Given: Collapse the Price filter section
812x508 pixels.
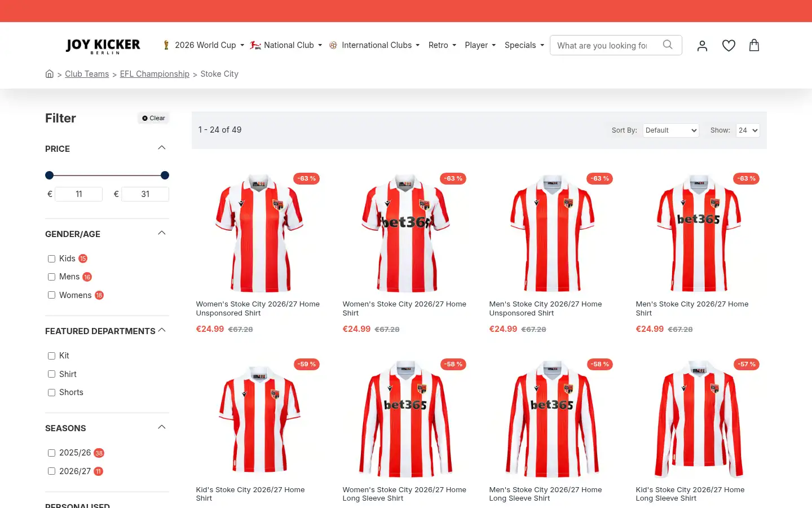Looking at the screenshot, I should [x=162, y=148].
